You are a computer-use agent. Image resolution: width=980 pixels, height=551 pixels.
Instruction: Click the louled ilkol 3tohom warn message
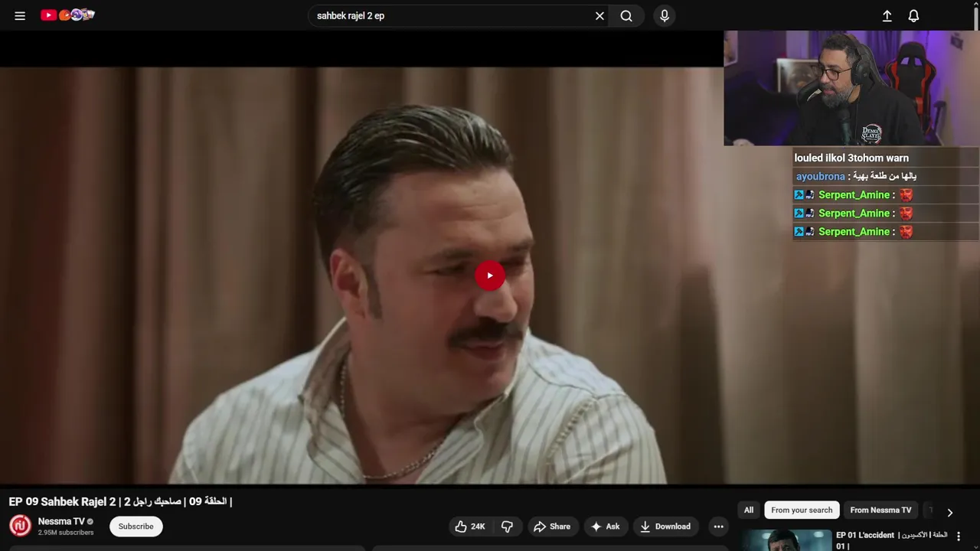[851, 158]
